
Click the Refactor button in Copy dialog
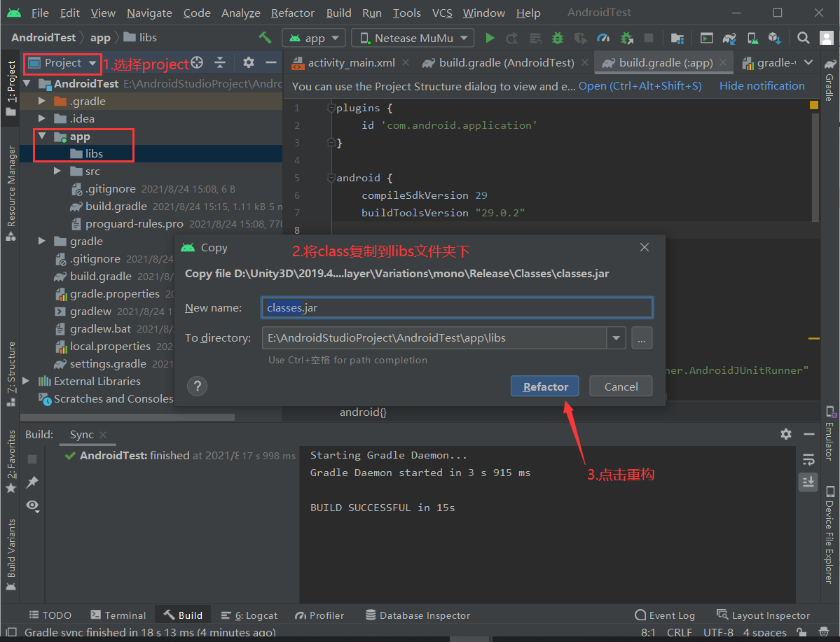click(x=544, y=385)
